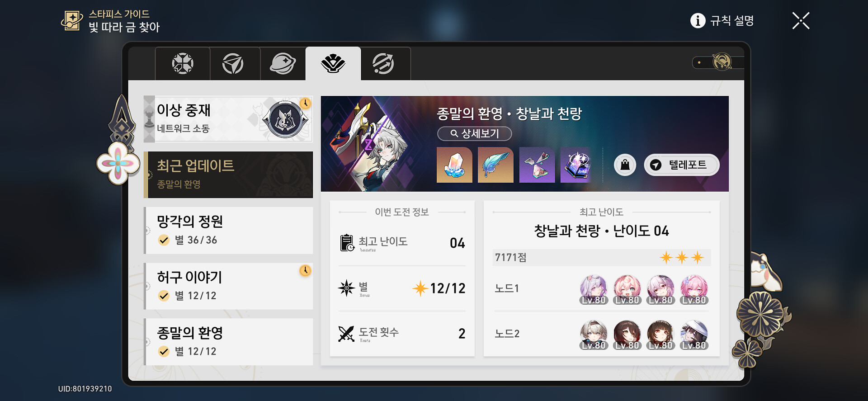868x401 pixels.
Task: Select the circular arrows tab icon
Action: click(x=383, y=63)
